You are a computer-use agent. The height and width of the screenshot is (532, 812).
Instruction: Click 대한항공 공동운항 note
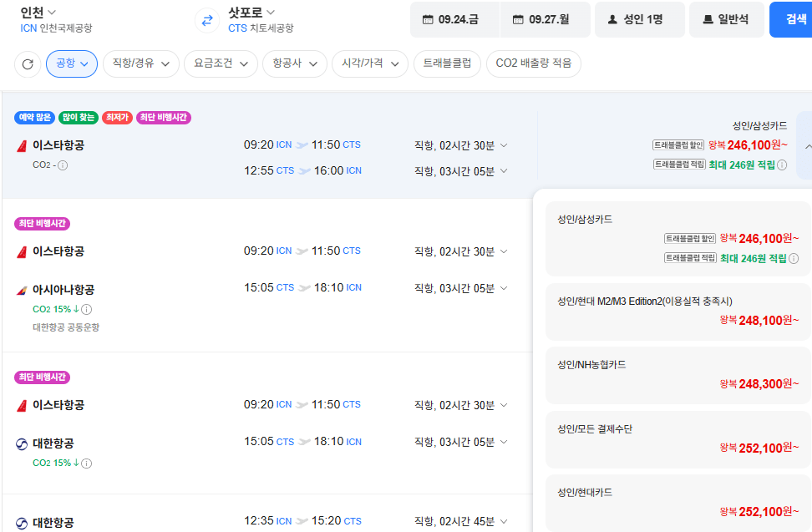tap(66, 327)
